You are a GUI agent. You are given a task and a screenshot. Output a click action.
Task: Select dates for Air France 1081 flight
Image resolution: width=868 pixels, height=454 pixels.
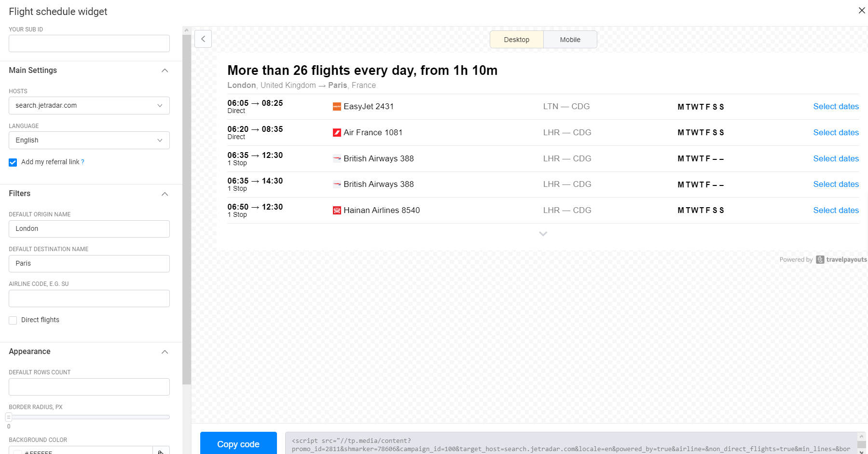coord(836,132)
